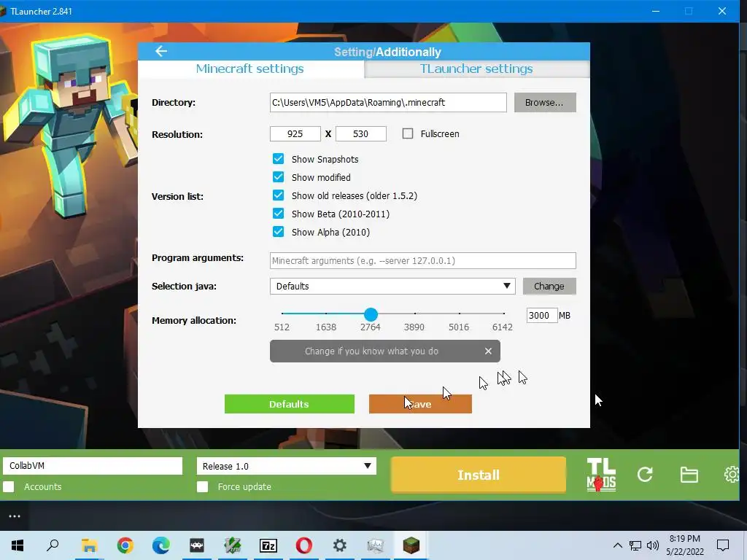Click the memory allocation slider handle
The height and width of the screenshot is (560, 747).
(371, 314)
